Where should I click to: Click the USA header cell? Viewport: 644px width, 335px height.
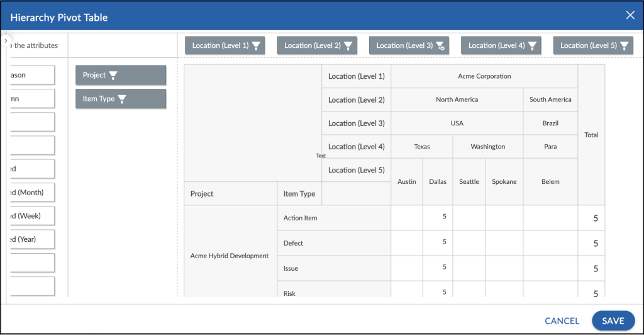click(457, 123)
